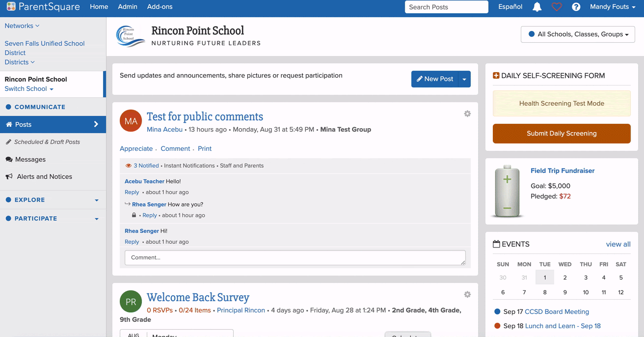The width and height of the screenshot is (644, 337).
Task: Click the MA avatar of Mina Acebu
Action: [131, 121]
